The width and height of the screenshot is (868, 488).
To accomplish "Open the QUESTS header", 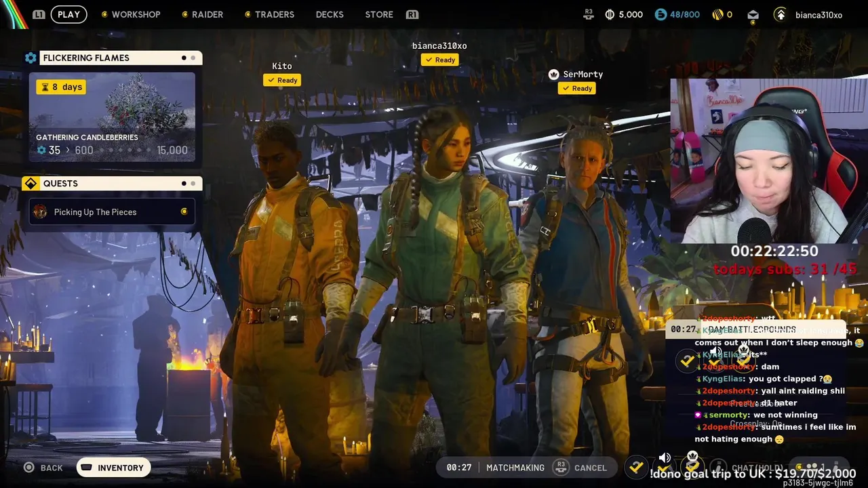I will [x=121, y=184].
